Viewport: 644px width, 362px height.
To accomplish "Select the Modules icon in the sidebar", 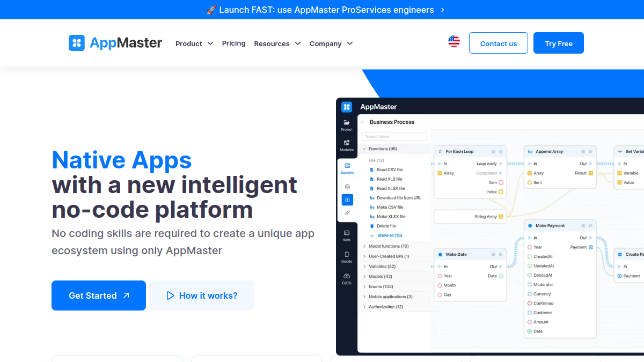I will click(x=347, y=145).
